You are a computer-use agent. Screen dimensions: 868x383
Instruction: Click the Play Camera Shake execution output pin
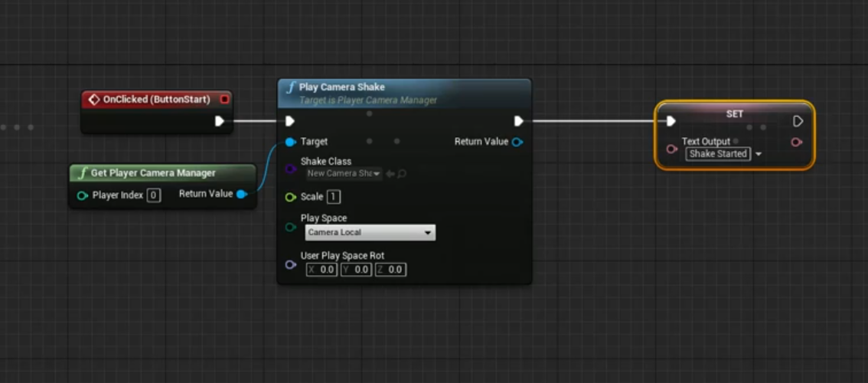pos(518,121)
